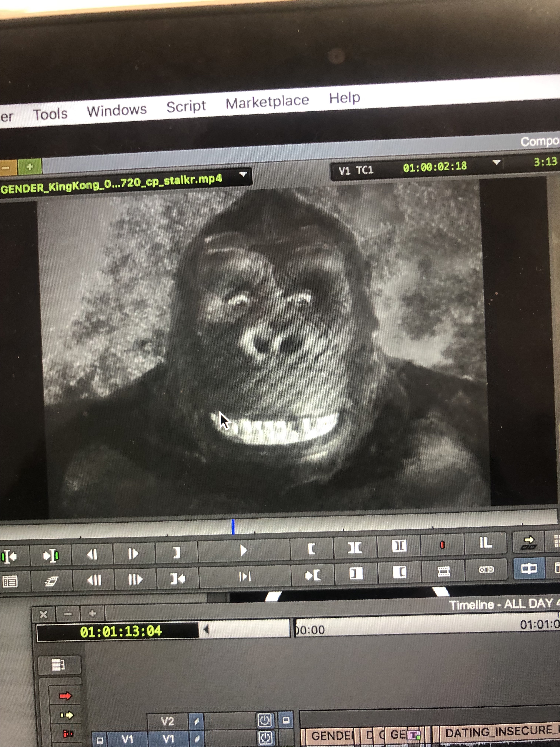Image resolution: width=560 pixels, height=747 pixels.
Task: Click the pencil icon on V1 track
Action: click(x=197, y=738)
